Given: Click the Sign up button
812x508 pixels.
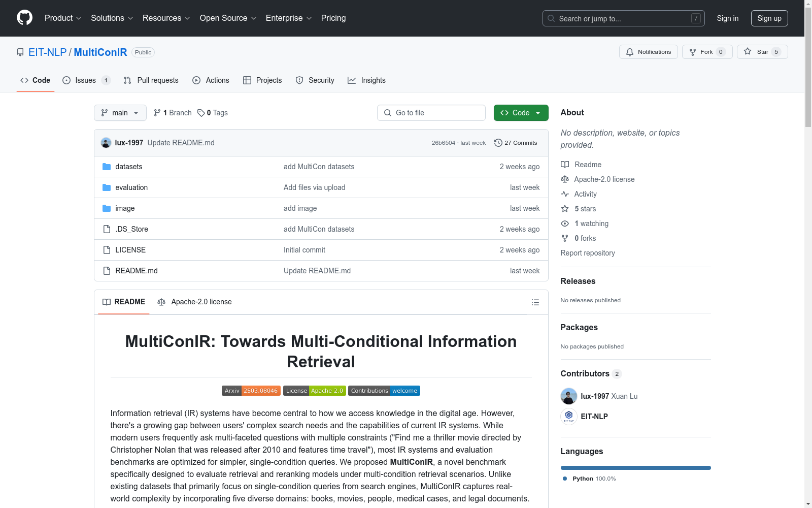Looking at the screenshot, I should (769, 18).
